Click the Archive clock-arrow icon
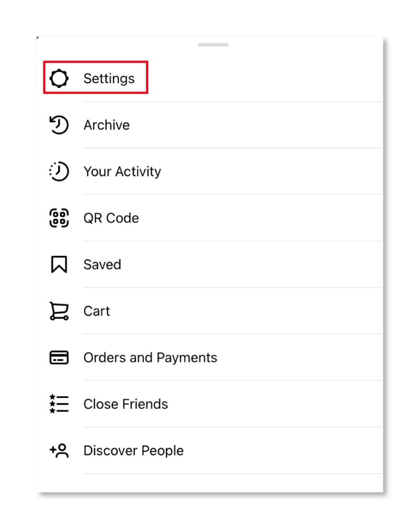The image size is (420, 529). click(x=59, y=125)
